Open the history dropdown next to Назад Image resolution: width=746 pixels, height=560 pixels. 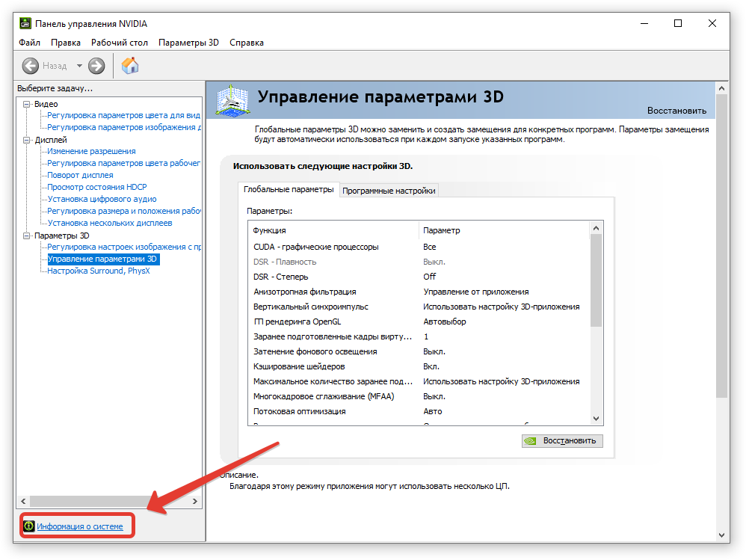coord(79,66)
